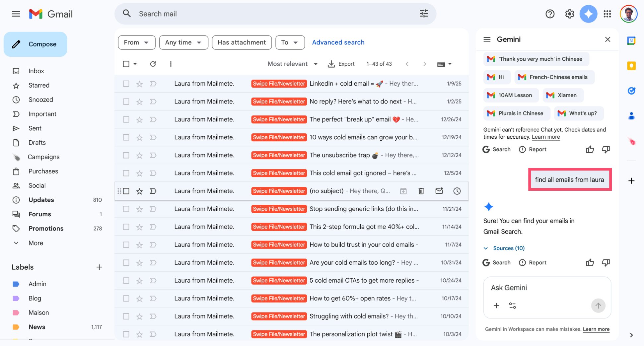Snooze the hovered email with clock icon
This screenshot has height=346, width=644.
tap(457, 191)
